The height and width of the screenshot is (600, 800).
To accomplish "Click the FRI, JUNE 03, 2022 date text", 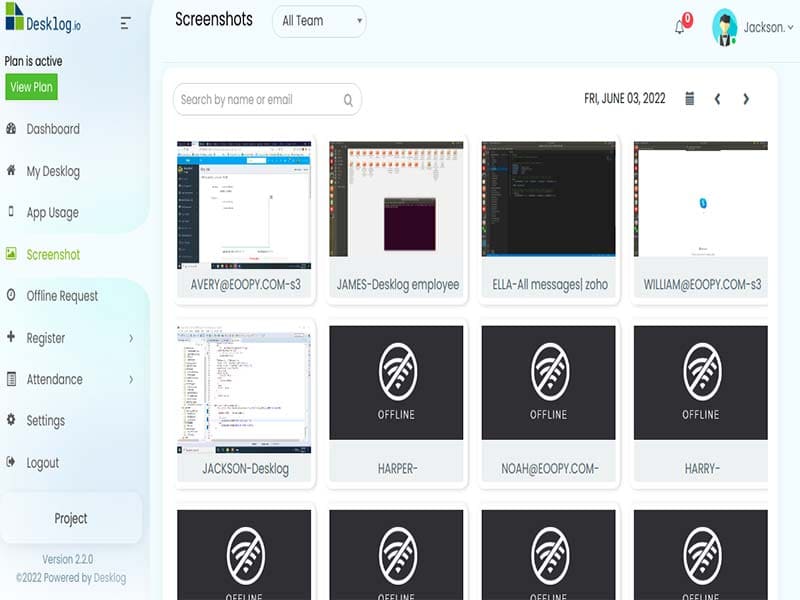I will point(624,98).
